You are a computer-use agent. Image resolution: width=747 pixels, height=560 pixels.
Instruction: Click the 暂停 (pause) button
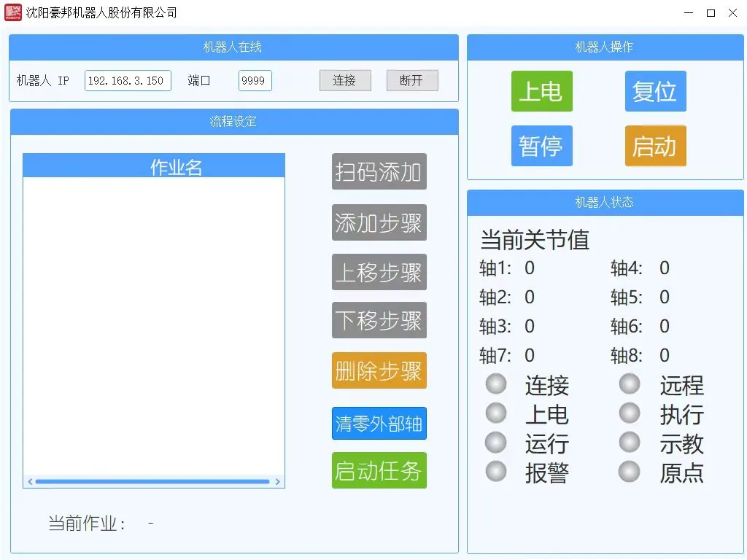coord(541,146)
